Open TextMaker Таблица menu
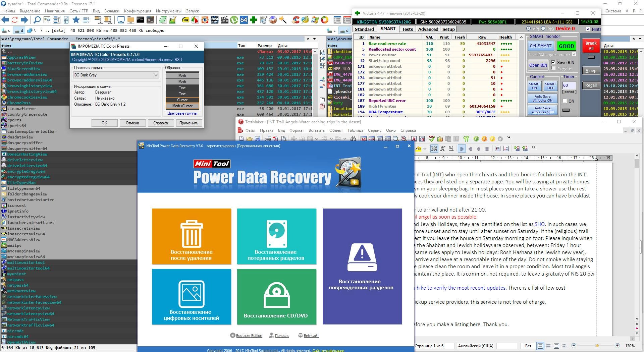The image size is (644, 352). 355,130
